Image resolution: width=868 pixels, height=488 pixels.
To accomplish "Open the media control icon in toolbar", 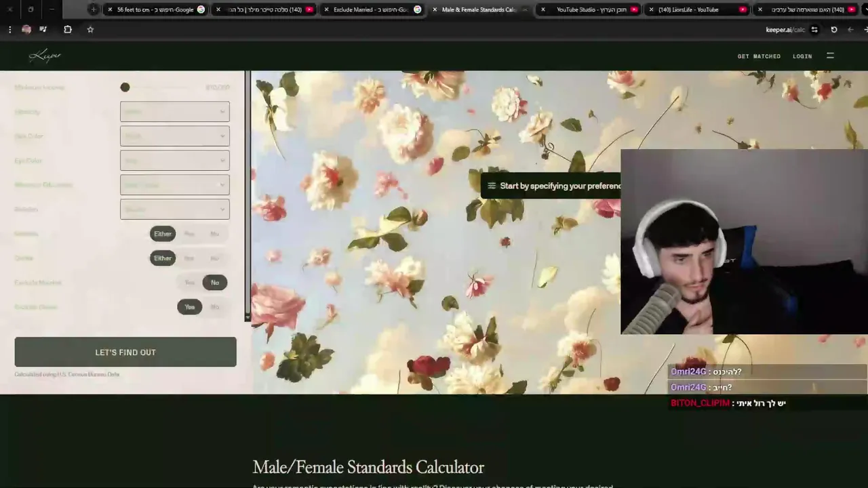I will [x=43, y=29].
